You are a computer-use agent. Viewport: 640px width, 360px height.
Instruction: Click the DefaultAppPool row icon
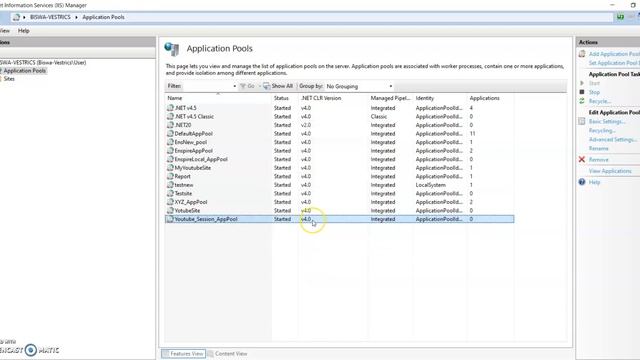click(170, 133)
